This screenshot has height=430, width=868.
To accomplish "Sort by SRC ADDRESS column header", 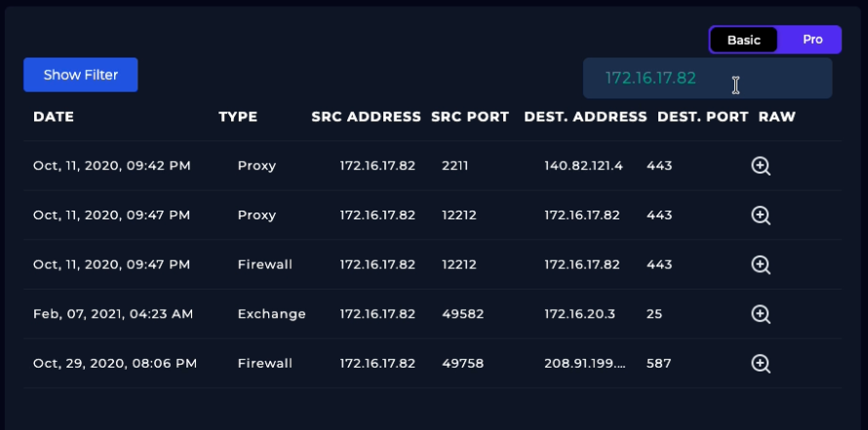I will [x=367, y=117].
